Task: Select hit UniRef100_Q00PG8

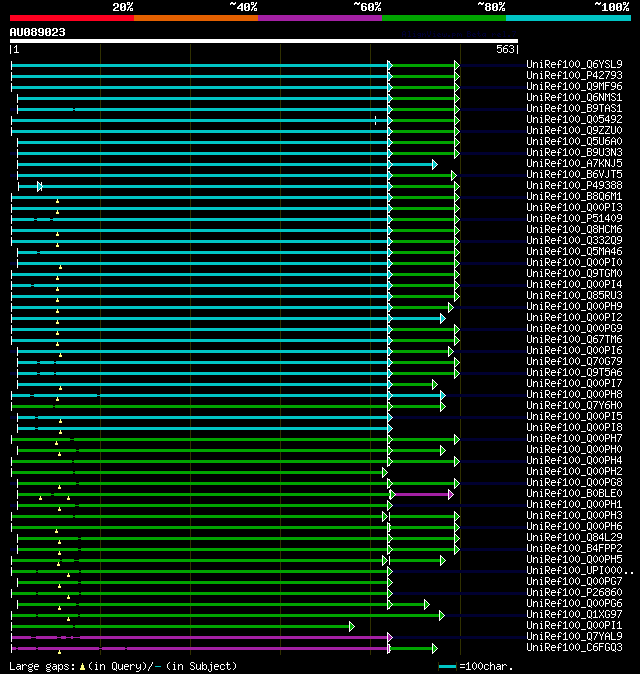Action: 574,483
